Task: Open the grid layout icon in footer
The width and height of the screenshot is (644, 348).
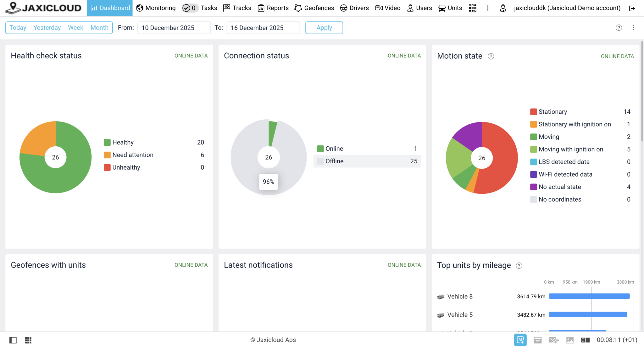Action: tap(28, 340)
